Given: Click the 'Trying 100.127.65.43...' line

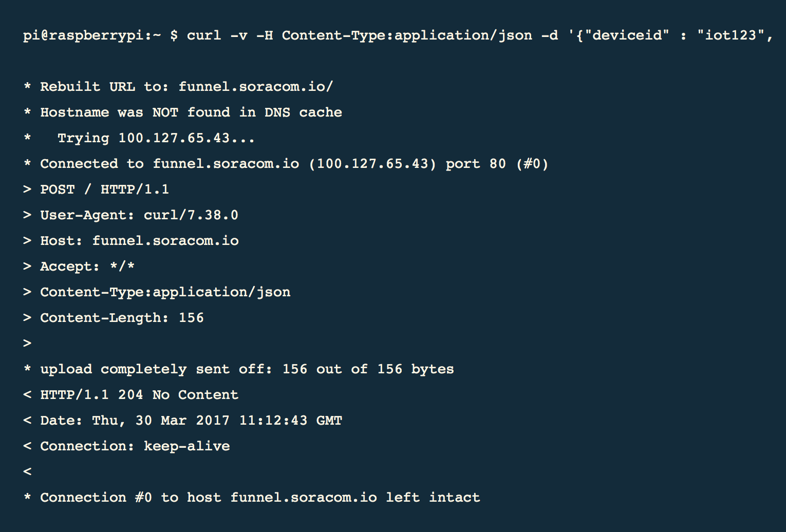Looking at the screenshot, I should pyautogui.click(x=156, y=138).
